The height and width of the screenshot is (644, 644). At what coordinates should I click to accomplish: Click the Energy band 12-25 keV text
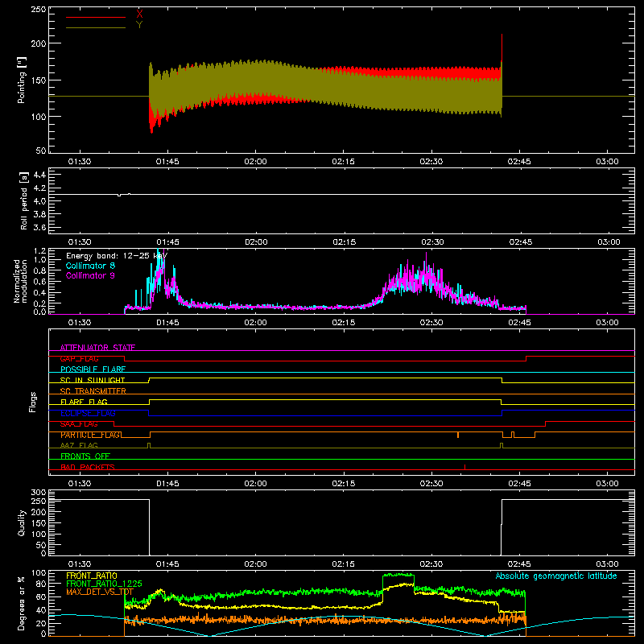pyautogui.click(x=117, y=256)
